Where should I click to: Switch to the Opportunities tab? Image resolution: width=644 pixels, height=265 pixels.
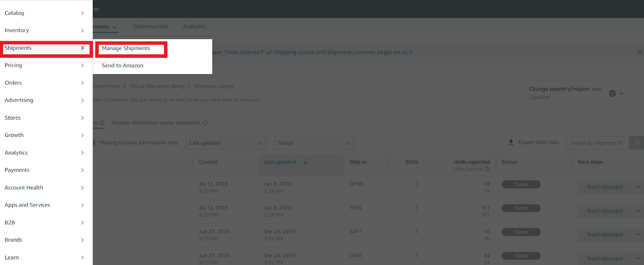tap(151, 27)
